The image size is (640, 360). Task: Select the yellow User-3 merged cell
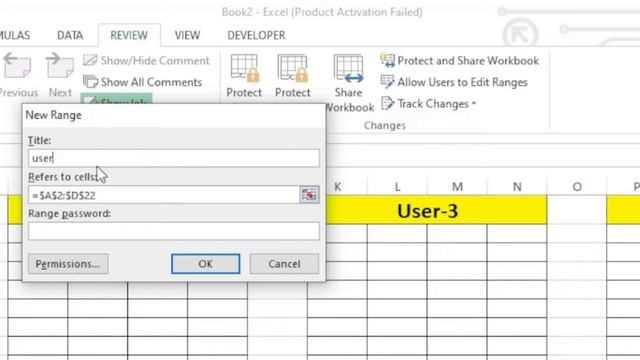pyautogui.click(x=436, y=211)
